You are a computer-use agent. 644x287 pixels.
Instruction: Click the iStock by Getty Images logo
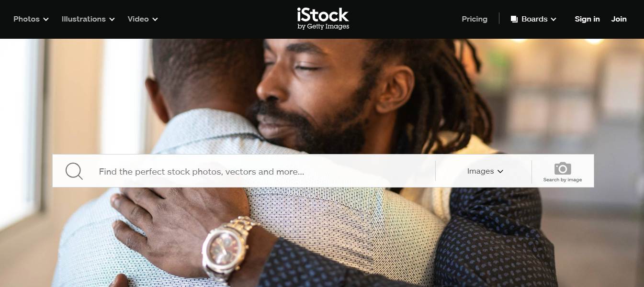coord(323,19)
